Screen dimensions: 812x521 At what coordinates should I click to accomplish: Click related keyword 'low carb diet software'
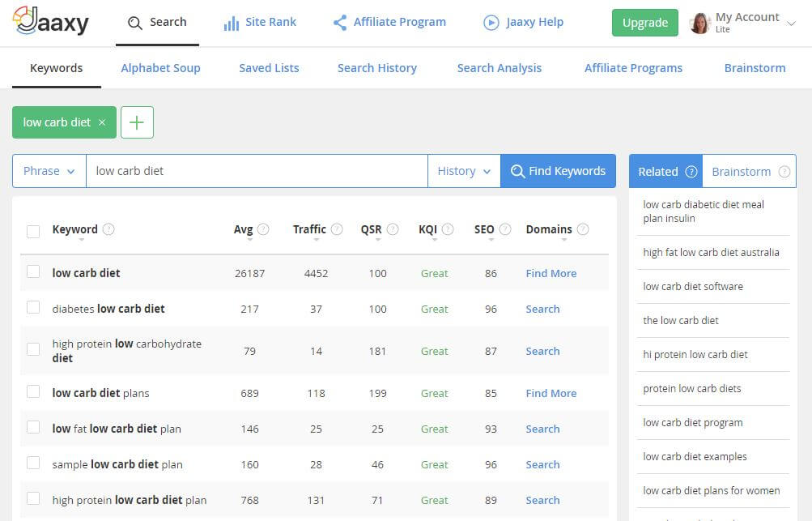pos(693,286)
